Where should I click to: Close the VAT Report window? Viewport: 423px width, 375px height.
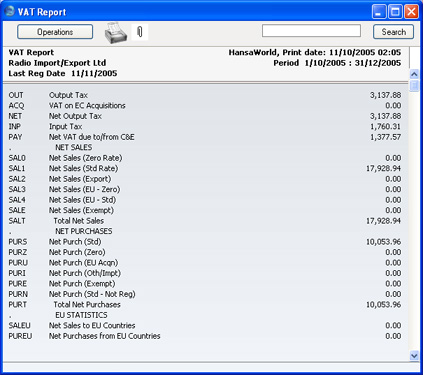click(412, 12)
